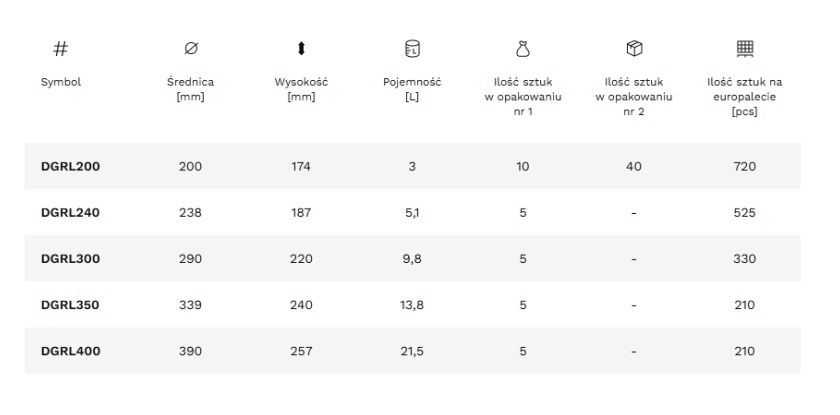Select the DGRL240 symbol cell
Image resolution: width=840 pixels, height=415 pixels.
pos(70,213)
